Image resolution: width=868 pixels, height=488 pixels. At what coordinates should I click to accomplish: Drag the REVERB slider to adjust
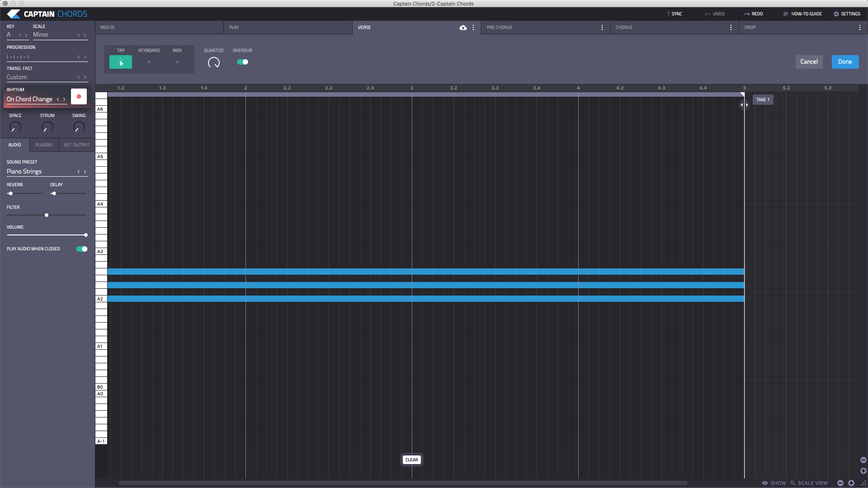[x=10, y=193]
